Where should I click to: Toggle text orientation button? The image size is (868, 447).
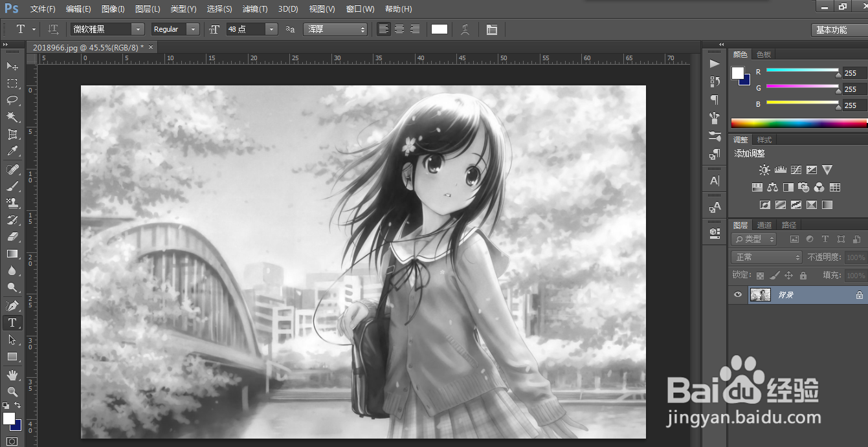(x=54, y=29)
